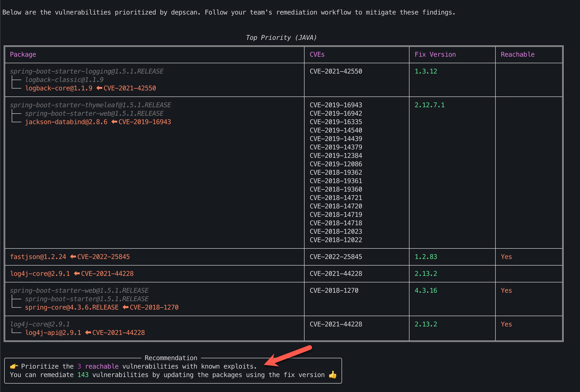This screenshot has height=392, width=580.
Task: Click fix version 1.3.12
Action: point(426,71)
